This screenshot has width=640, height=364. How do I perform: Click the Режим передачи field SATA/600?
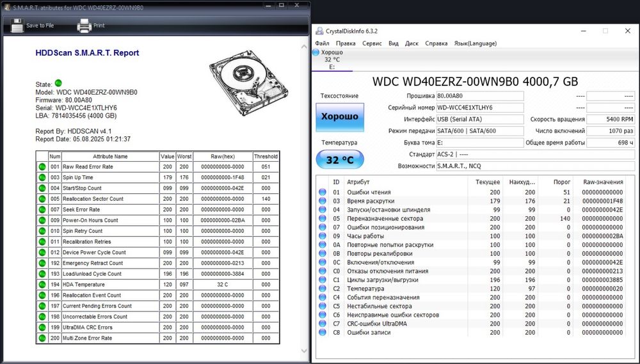[x=480, y=131]
